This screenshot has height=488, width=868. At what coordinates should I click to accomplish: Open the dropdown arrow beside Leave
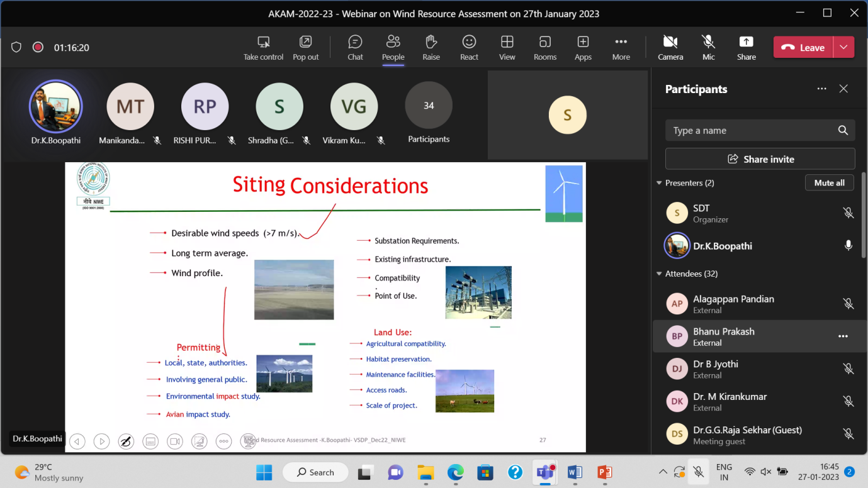click(x=843, y=47)
